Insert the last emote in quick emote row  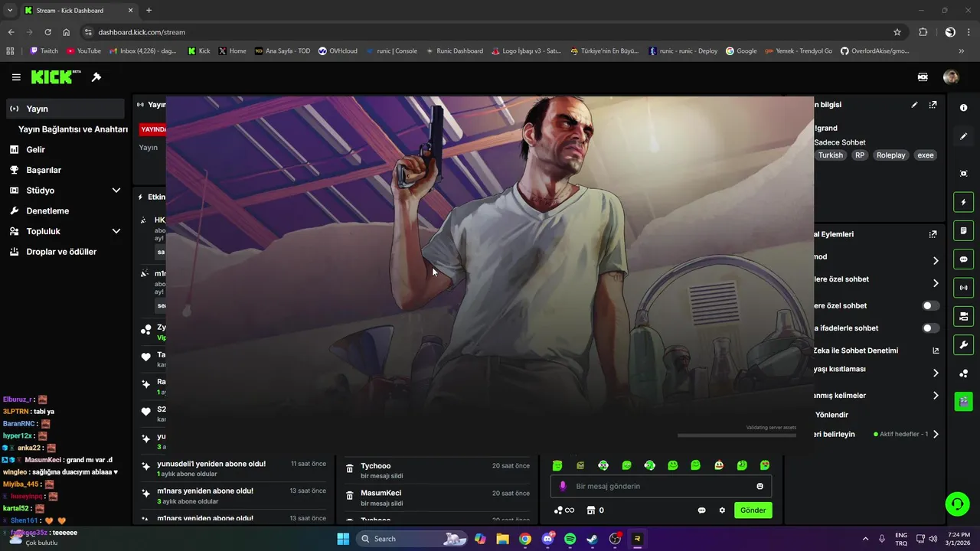(764, 465)
